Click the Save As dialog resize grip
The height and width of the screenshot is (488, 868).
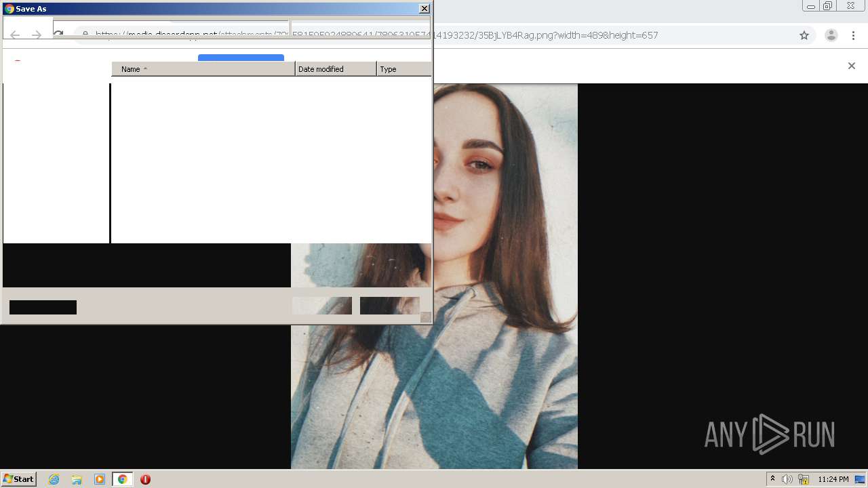[426, 317]
